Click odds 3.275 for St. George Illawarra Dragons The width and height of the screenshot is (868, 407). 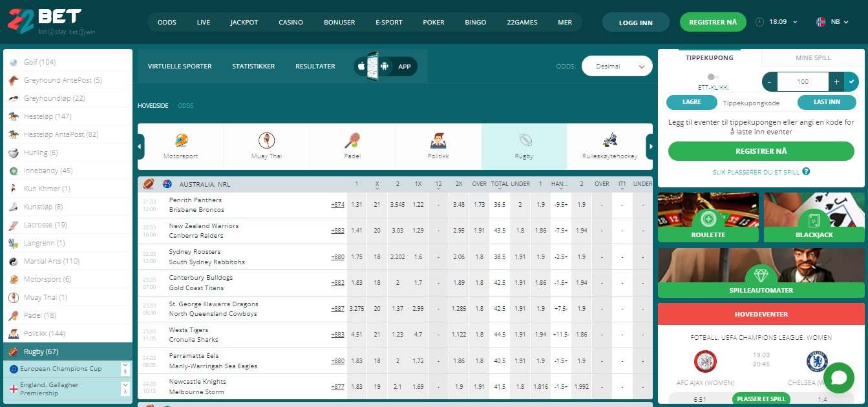click(356, 309)
